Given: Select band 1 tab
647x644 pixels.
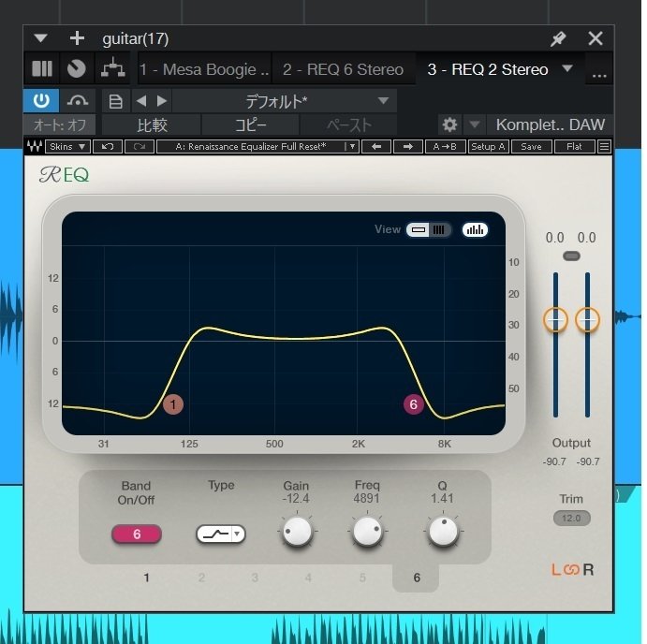Looking at the screenshot, I should click(146, 578).
